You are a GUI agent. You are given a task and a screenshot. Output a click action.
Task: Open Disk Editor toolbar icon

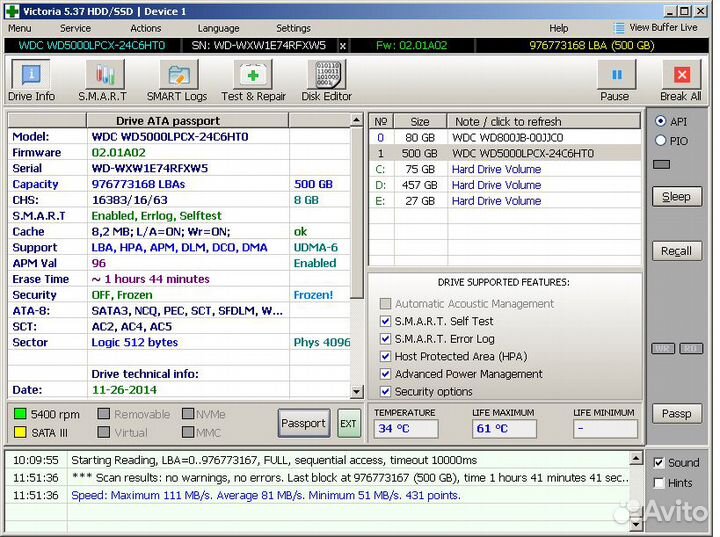pyautogui.click(x=326, y=74)
